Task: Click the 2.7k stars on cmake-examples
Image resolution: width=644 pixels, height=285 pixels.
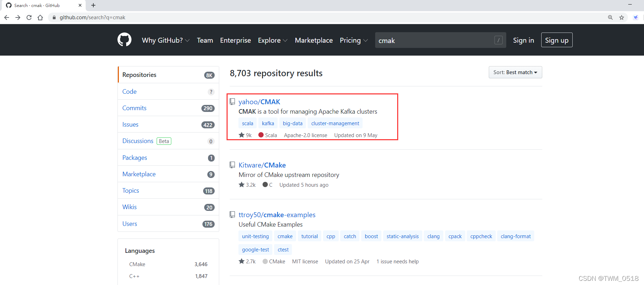Action: click(x=247, y=261)
